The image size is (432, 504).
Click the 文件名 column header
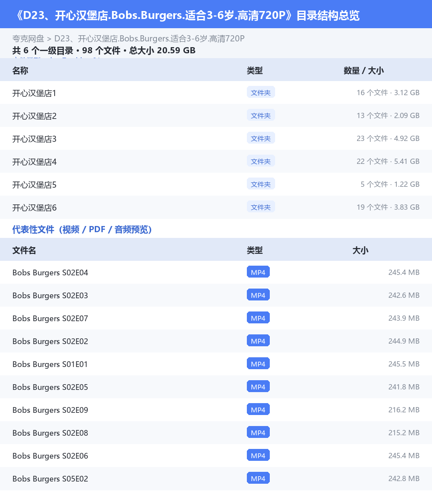click(x=24, y=250)
